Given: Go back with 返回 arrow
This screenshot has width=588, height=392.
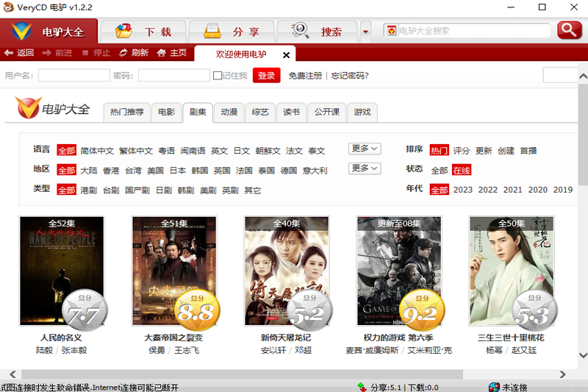Looking at the screenshot, I should click(19, 53).
